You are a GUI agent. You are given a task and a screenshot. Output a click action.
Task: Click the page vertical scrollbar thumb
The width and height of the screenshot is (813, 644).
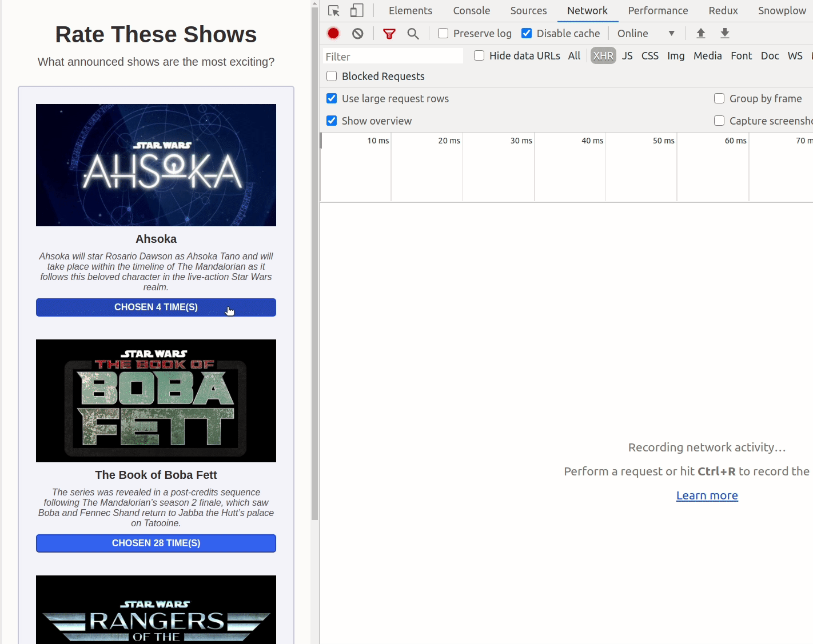314,263
